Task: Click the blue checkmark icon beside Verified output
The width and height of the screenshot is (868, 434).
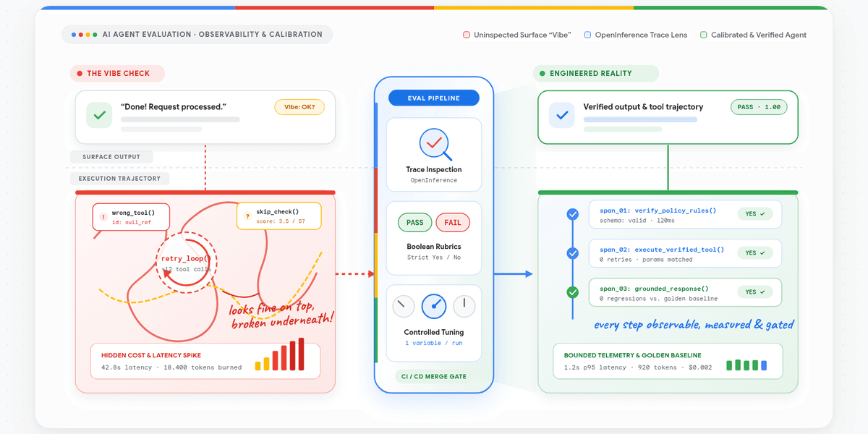Action: point(561,116)
